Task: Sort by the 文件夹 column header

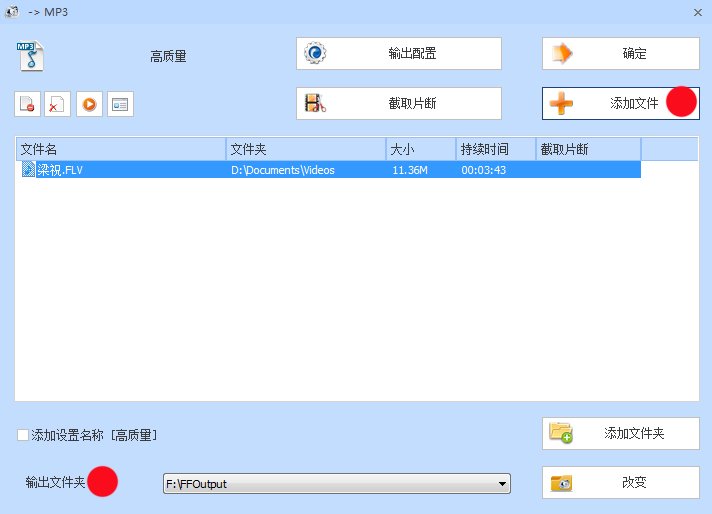Action: [306, 149]
